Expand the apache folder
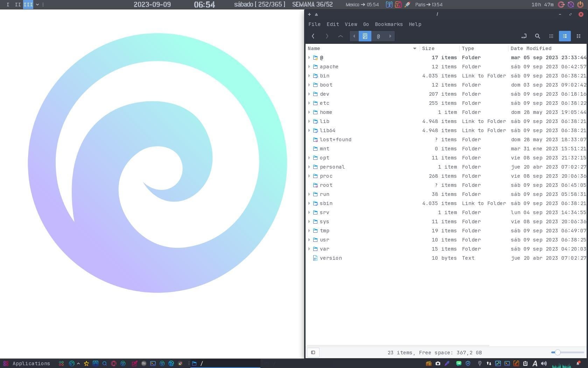This screenshot has width=588, height=368. point(309,67)
